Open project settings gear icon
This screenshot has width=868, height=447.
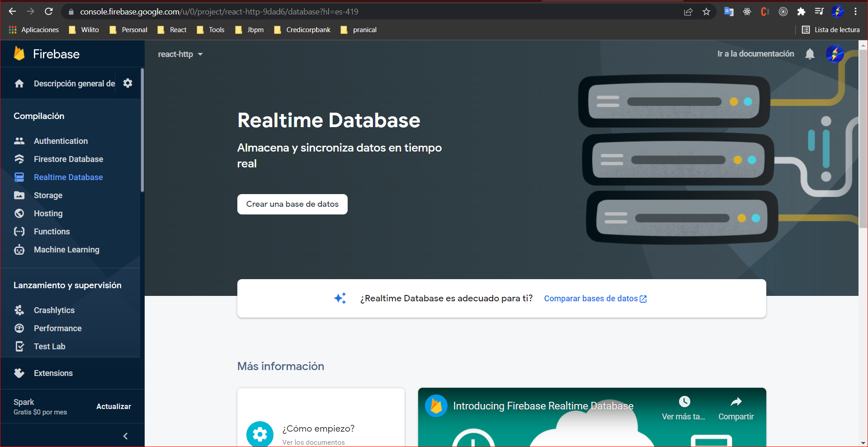pos(128,83)
